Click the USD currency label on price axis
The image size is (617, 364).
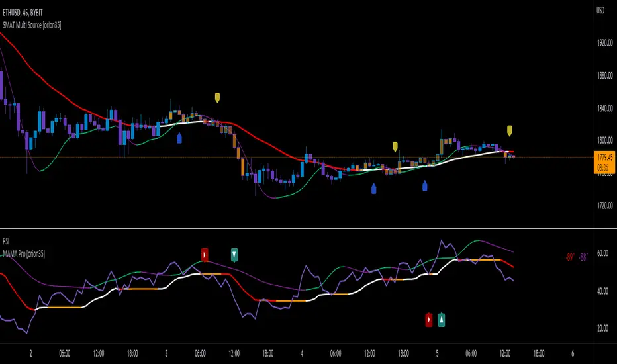pyautogui.click(x=600, y=11)
